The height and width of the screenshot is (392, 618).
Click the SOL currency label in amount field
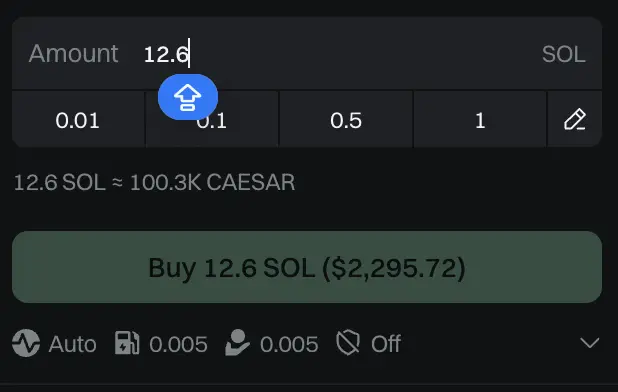pos(564,54)
